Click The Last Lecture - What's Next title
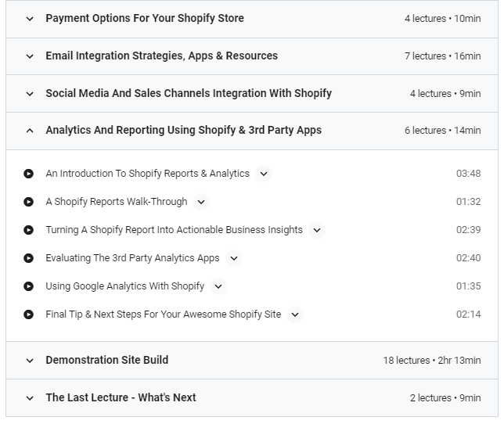The image size is (504, 424). pyautogui.click(x=121, y=397)
